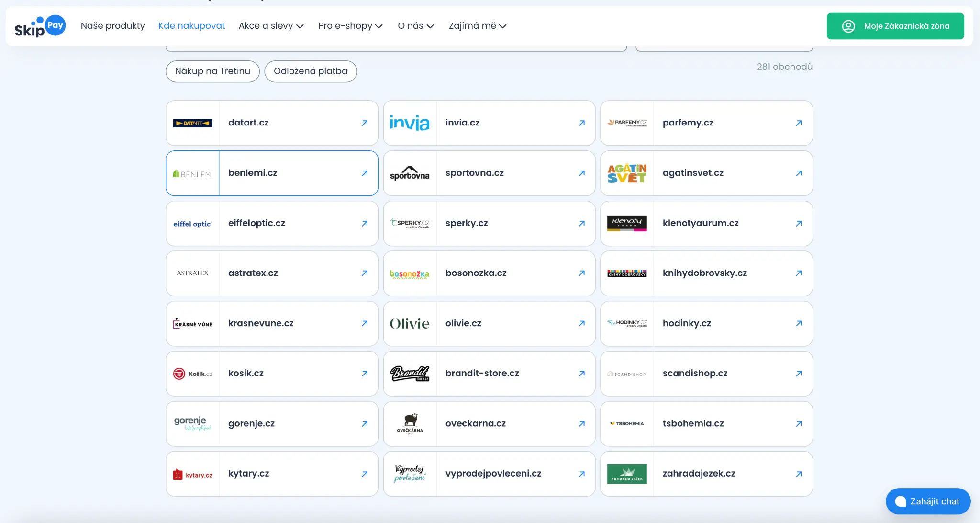980x523 pixels.
Task: Open datart.cz via its external link arrow
Action: (x=364, y=123)
